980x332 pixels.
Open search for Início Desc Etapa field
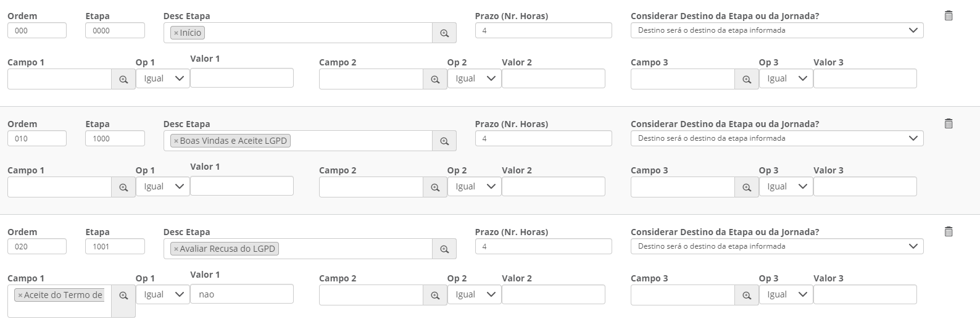point(444,33)
